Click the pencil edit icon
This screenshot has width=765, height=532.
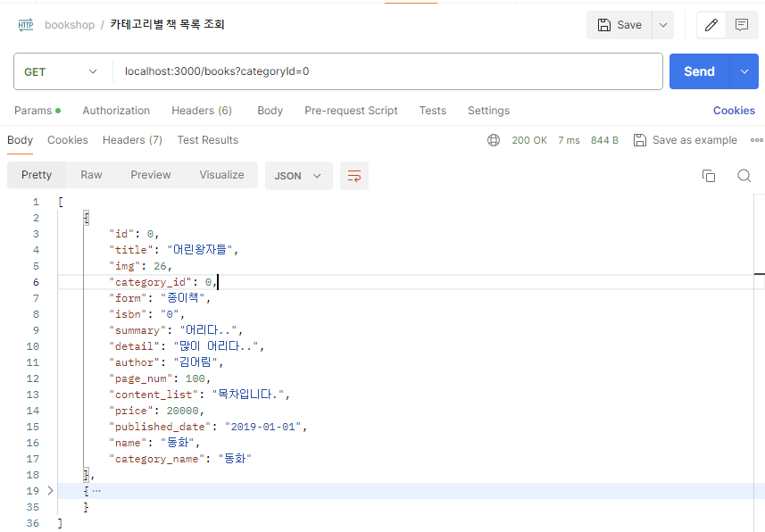point(711,25)
